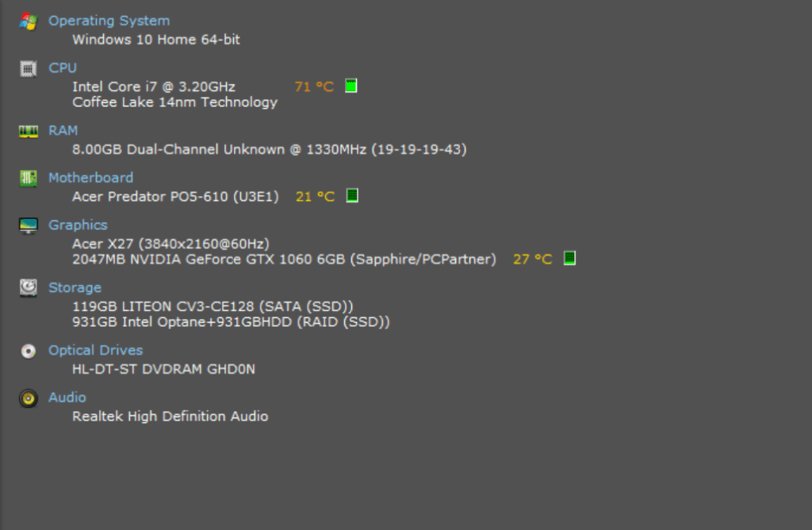This screenshot has width=812, height=530.
Task: Click the motherboard temperature indicator next to 21 °C
Action: click(352, 195)
